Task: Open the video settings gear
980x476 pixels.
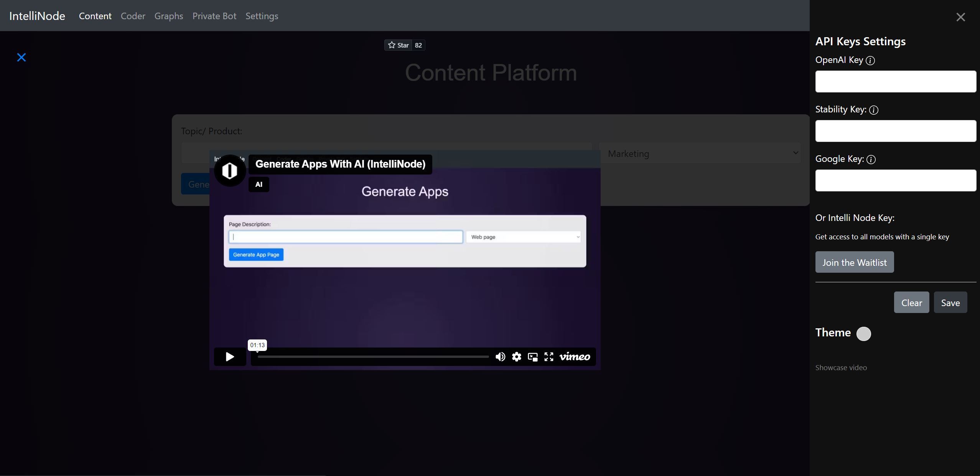Action: click(x=516, y=357)
